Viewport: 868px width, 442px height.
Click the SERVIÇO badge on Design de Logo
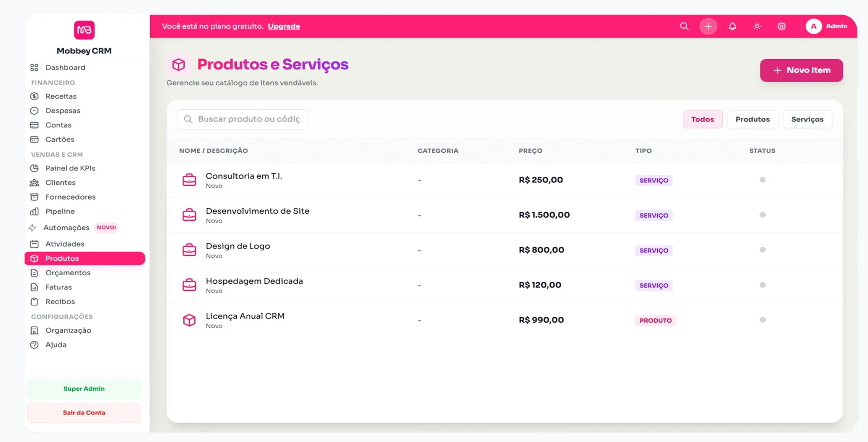(x=654, y=250)
